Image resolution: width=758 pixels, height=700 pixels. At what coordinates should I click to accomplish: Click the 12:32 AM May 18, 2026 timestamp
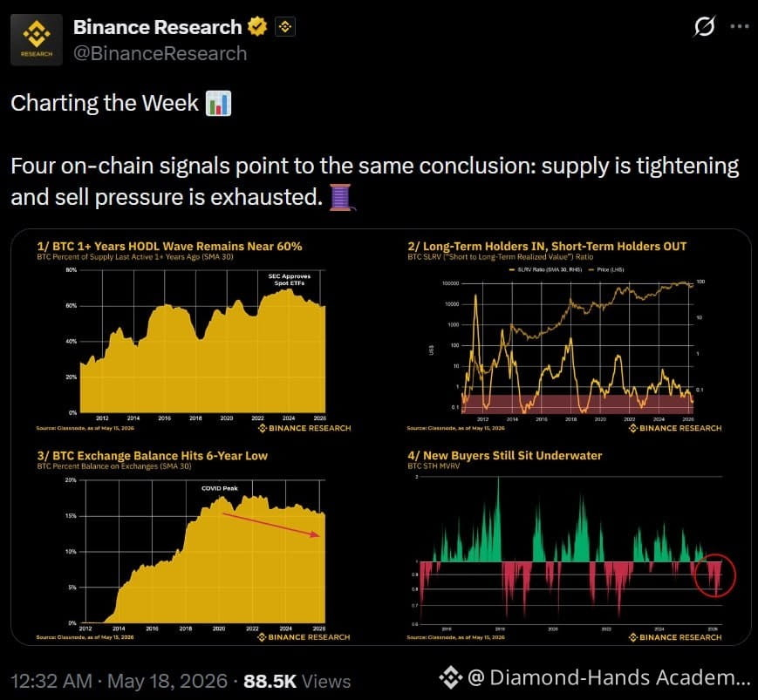coord(119,681)
